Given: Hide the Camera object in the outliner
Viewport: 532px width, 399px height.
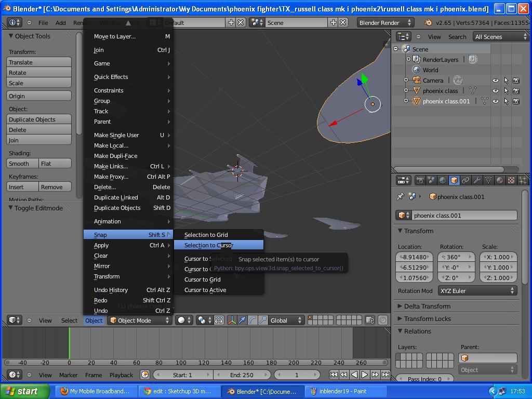Looking at the screenshot, I should pos(496,81).
